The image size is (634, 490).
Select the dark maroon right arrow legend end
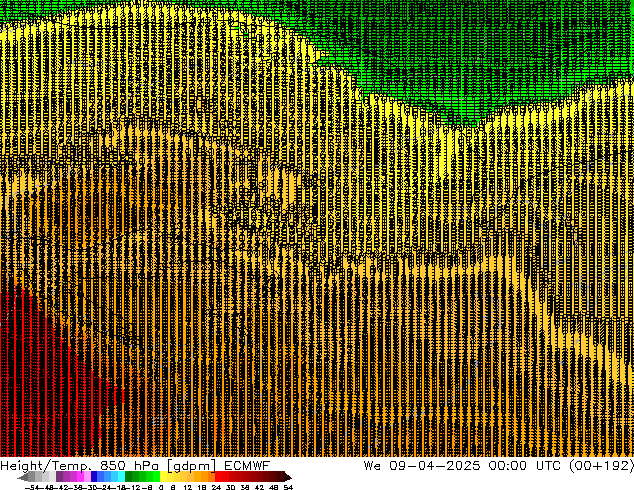click(x=288, y=477)
